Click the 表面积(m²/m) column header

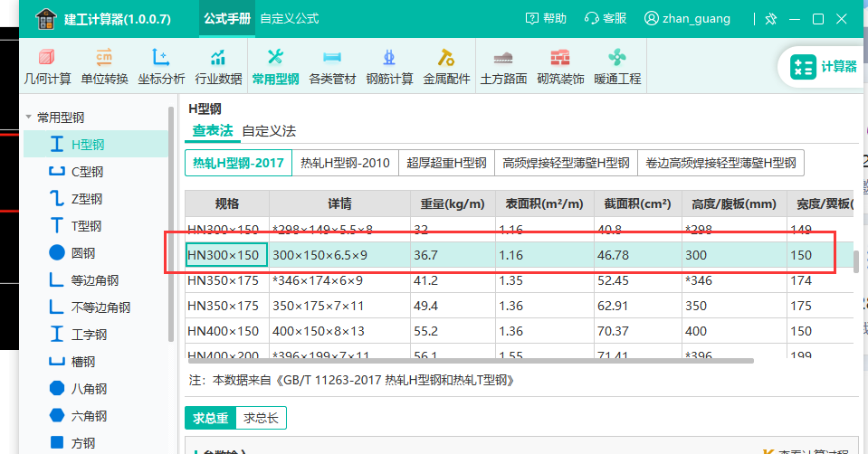point(545,204)
